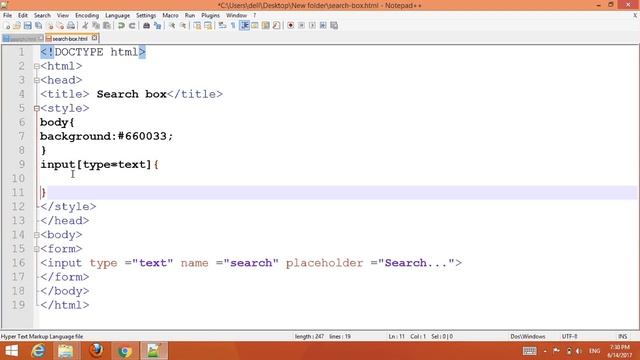Open the Macro menu
640x360 pixels.
pos(170,16)
